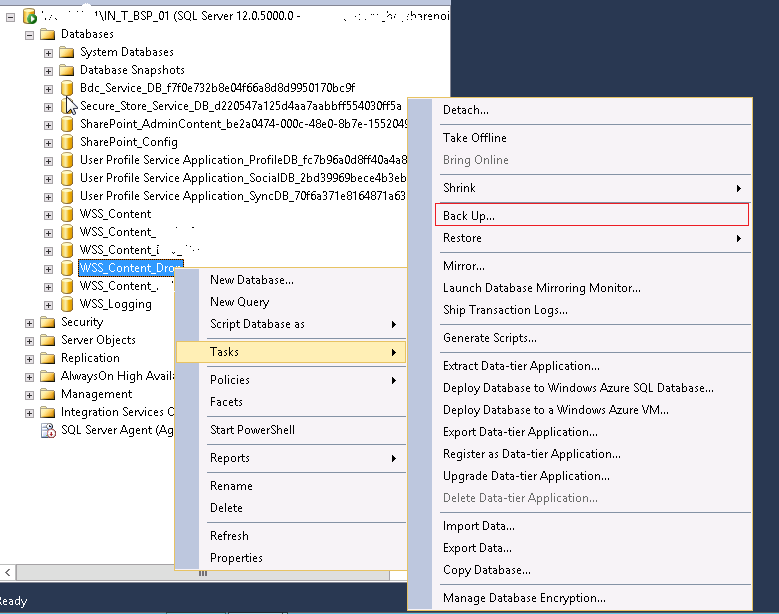779x614 pixels.
Task: Click the Database Snapshots folder icon
Action: (67, 70)
